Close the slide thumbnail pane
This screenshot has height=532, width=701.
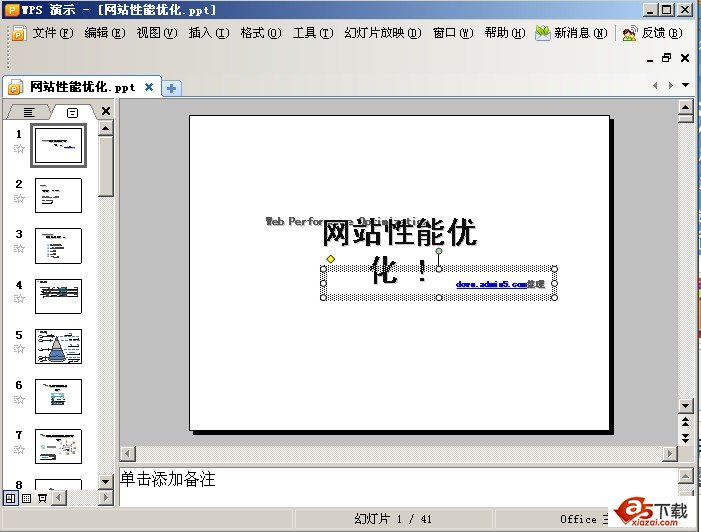coord(106,111)
